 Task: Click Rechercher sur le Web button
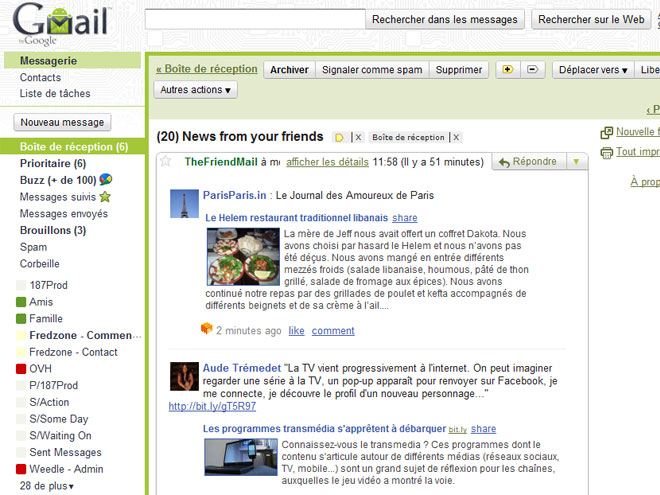[x=591, y=19]
